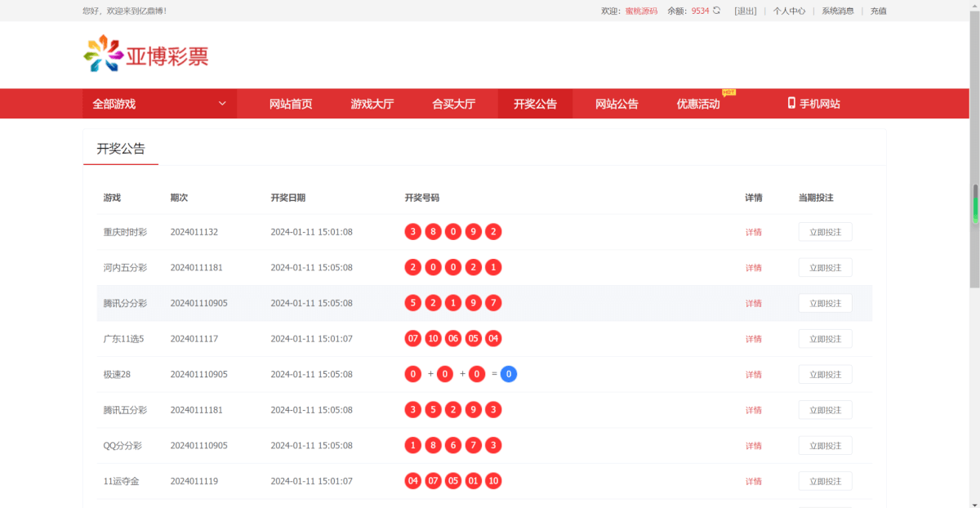Click the HOT badge on 优惠活动
The height and width of the screenshot is (508, 980).
[728, 92]
